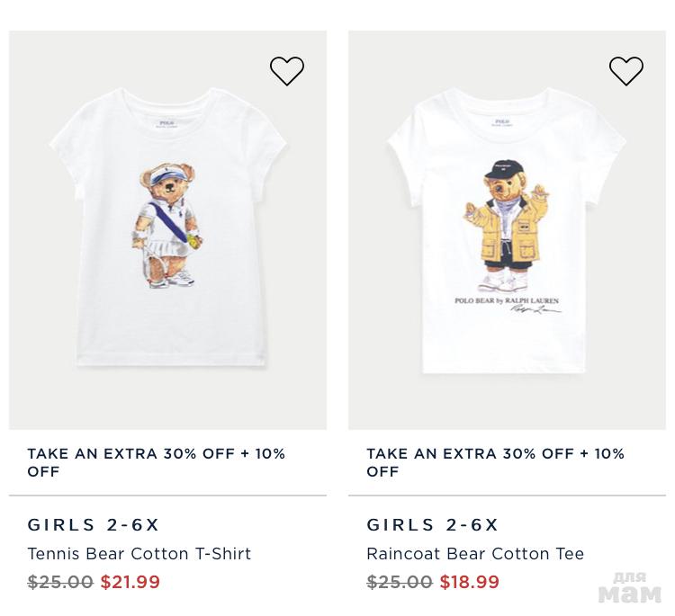This screenshot has width=675, height=616.
Task: Click the tennis bear graphic on the shirt
Action: (x=168, y=225)
